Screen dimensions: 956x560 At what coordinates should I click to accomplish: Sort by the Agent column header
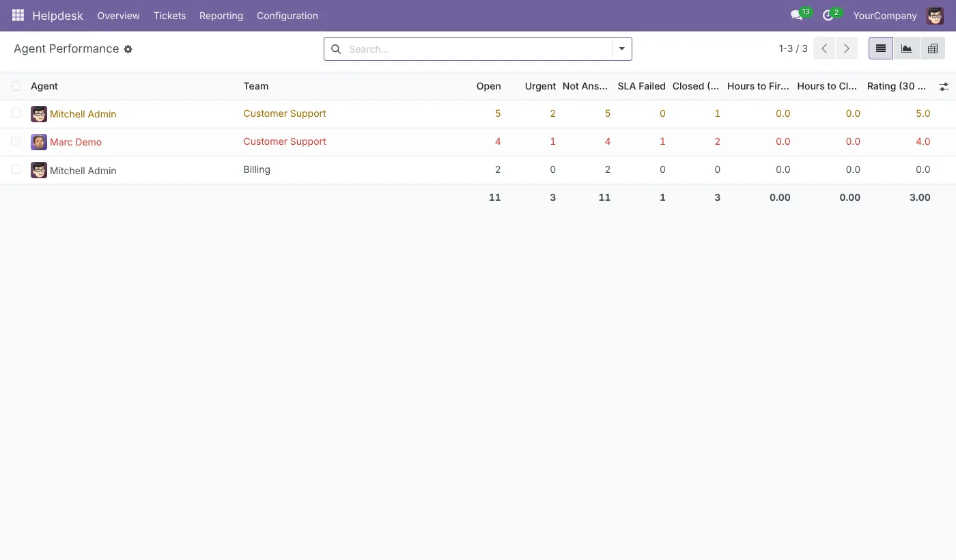click(44, 86)
